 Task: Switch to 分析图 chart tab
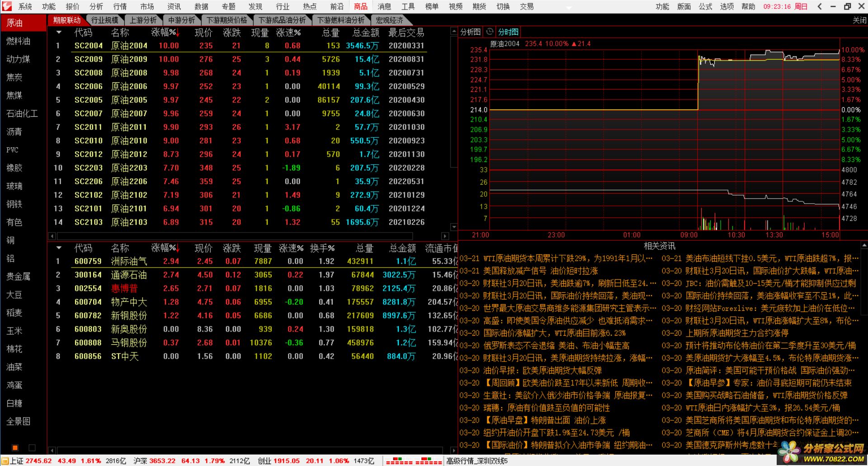pos(470,32)
